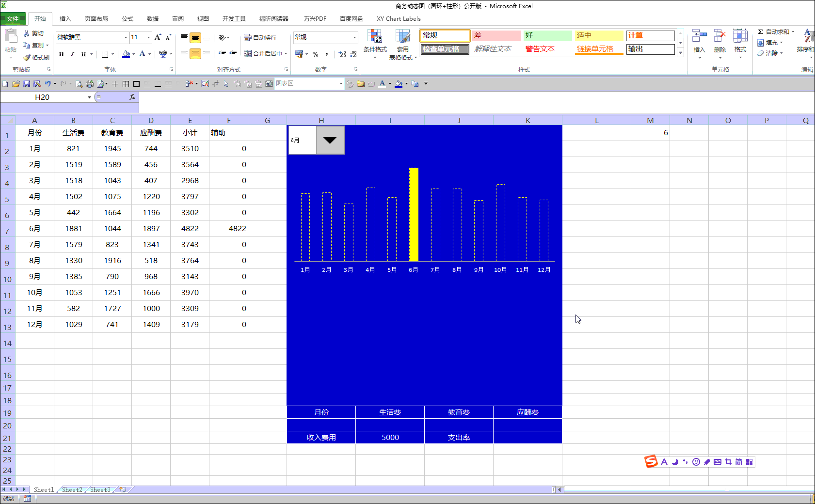Open the font size dropdown
Viewport: 815px width, 504px height.
[148, 37]
